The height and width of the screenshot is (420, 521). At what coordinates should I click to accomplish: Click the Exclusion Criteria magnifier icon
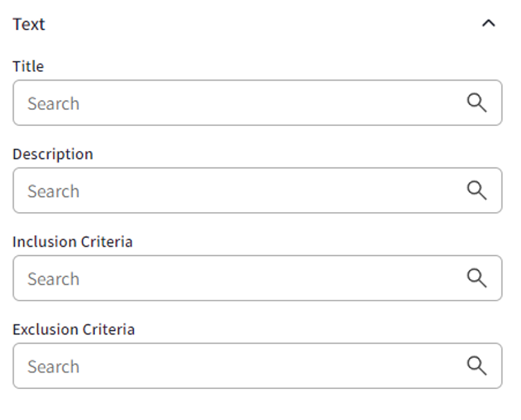click(x=476, y=366)
